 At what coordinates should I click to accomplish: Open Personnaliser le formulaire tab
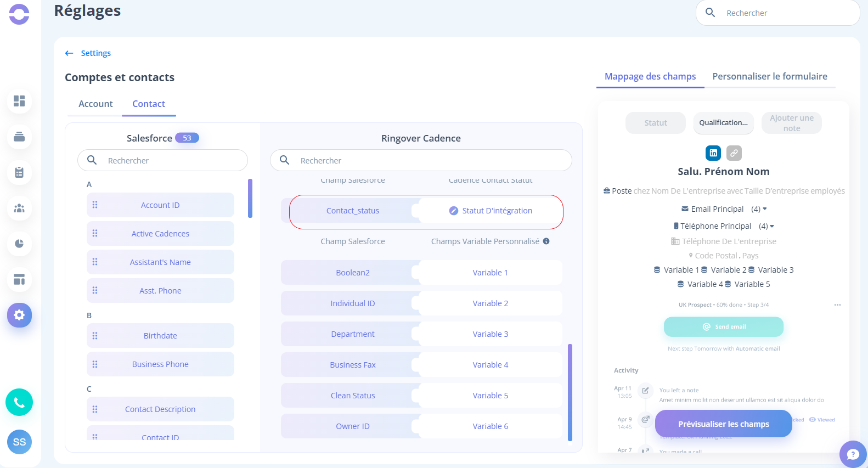770,76
